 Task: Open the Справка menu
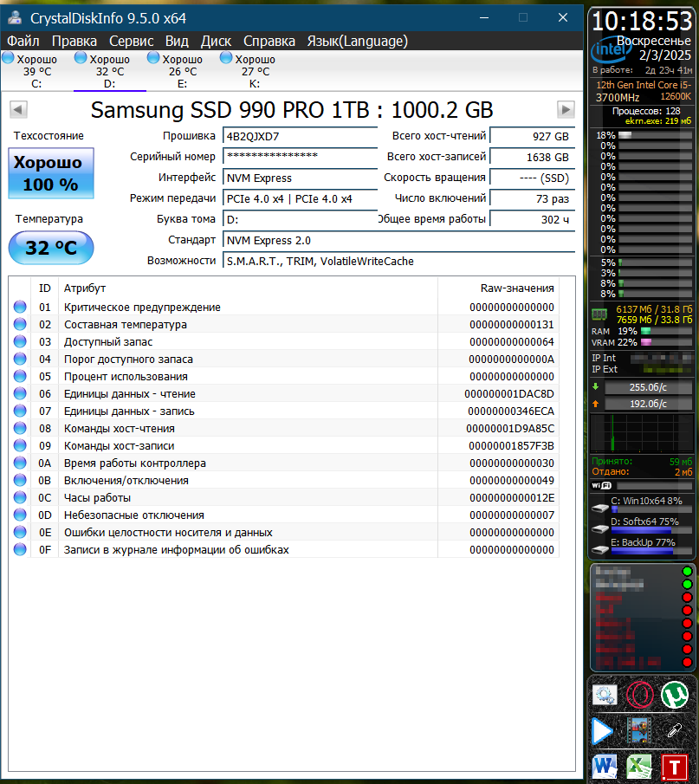point(269,41)
